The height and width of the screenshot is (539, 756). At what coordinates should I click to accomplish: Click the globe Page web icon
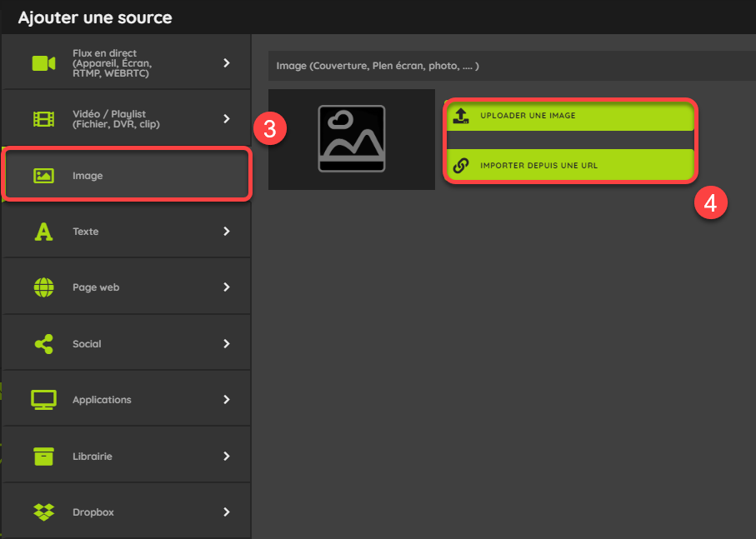[43, 287]
